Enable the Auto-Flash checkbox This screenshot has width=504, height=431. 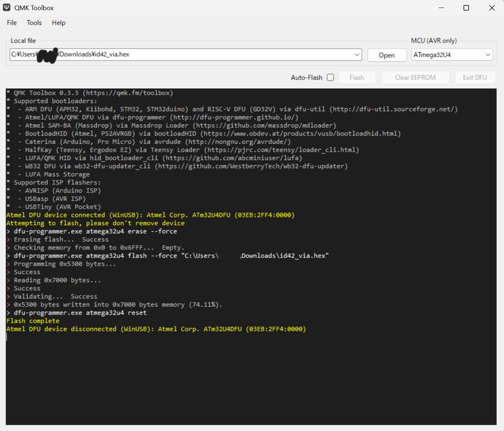click(330, 78)
